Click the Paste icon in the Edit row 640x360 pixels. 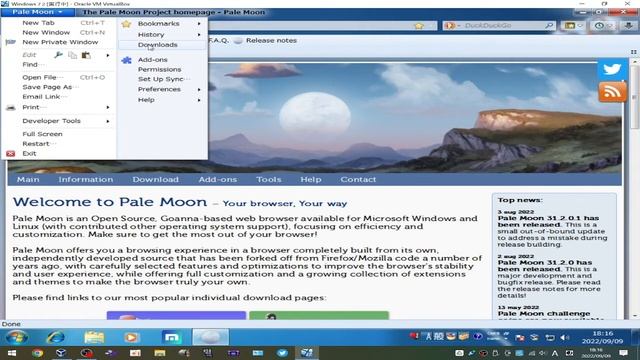[86, 55]
